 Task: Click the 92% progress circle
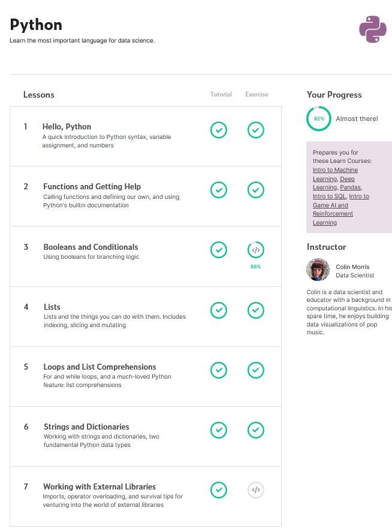tap(318, 119)
